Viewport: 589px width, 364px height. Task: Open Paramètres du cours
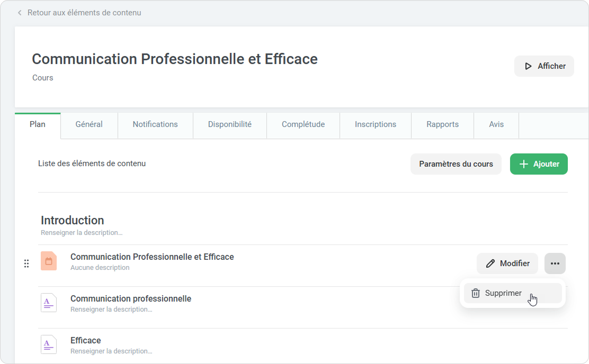point(456,164)
